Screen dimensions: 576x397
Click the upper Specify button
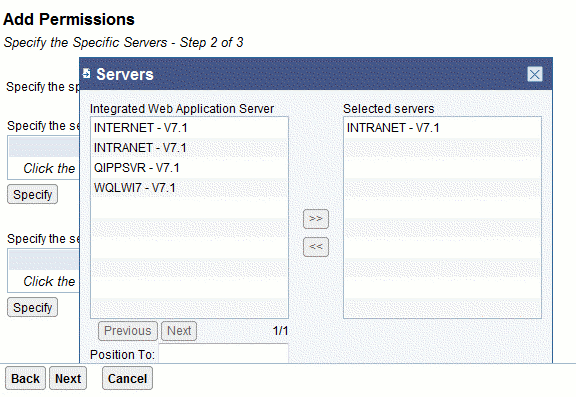pyautogui.click(x=32, y=194)
